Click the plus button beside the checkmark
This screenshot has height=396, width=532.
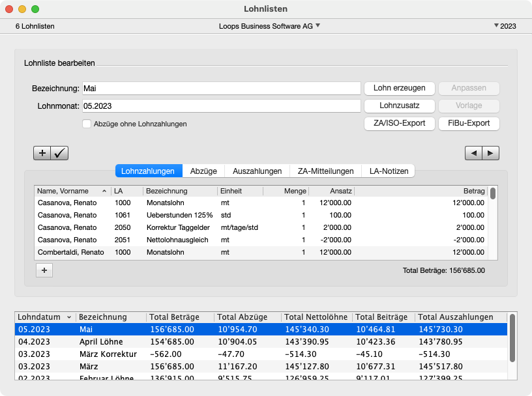(x=42, y=153)
